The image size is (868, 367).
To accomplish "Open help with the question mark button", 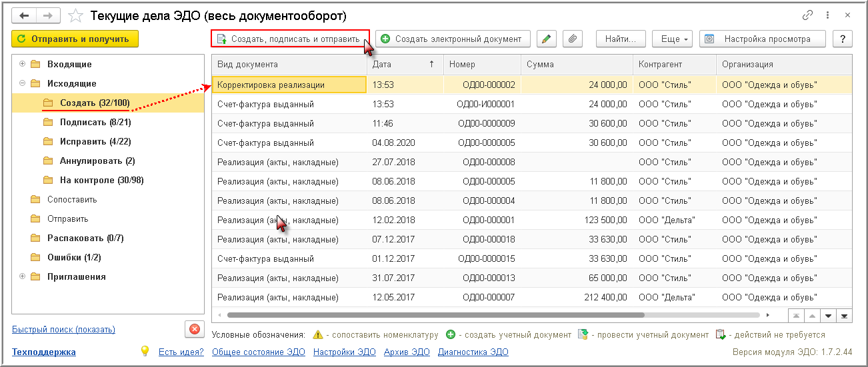I will point(843,39).
